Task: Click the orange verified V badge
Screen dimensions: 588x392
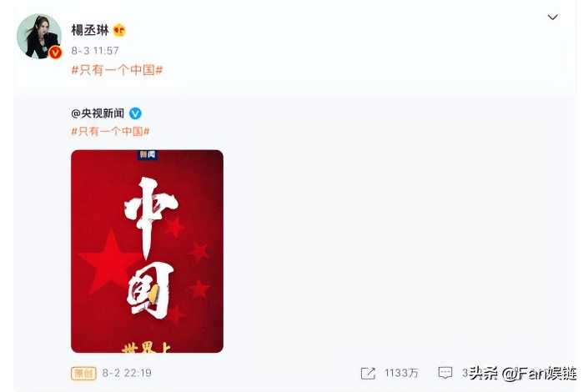Action: 55,53
